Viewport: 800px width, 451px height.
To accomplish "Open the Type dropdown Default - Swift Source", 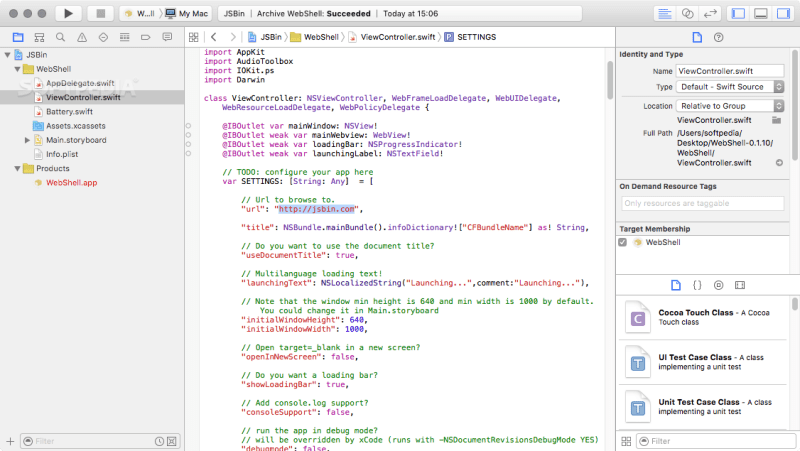I will click(730, 87).
